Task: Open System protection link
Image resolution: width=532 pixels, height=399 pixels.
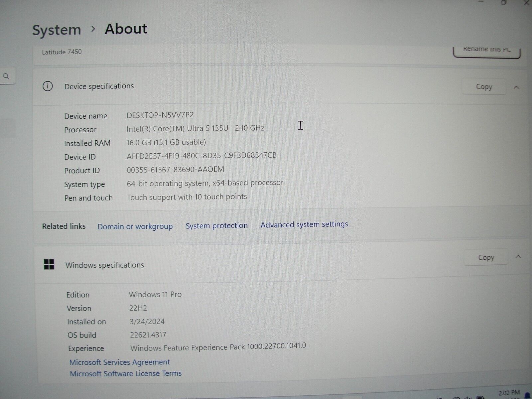Action: [x=216, y=225]
